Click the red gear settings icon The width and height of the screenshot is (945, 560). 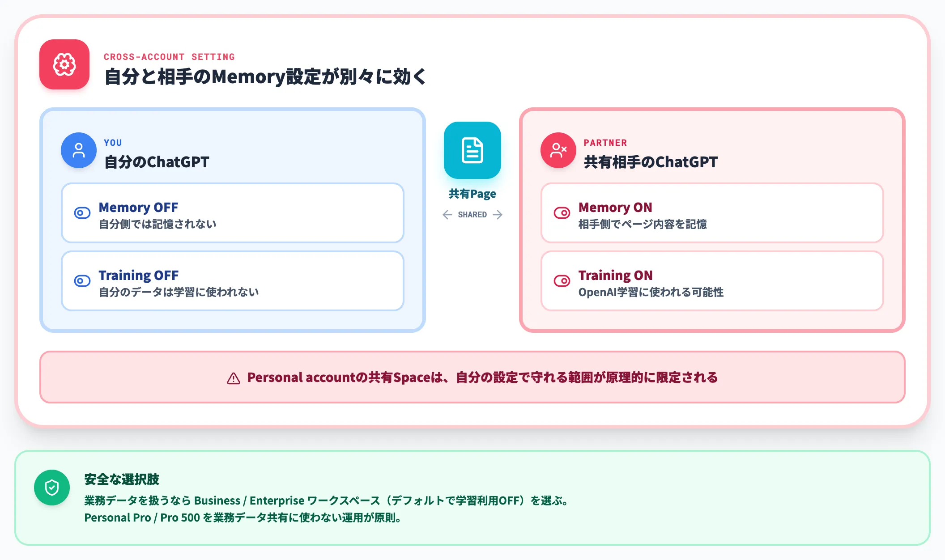click(64, 64)
